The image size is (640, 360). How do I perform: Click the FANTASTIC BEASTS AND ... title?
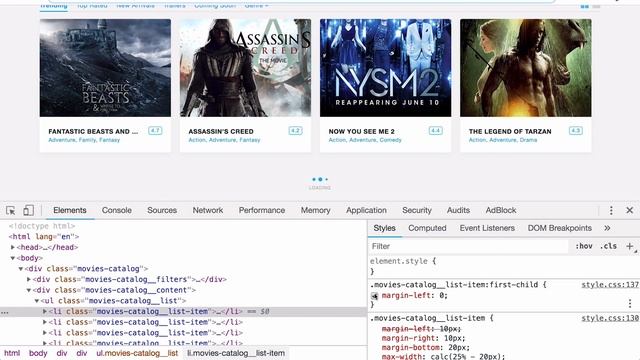tap(93, 131)
